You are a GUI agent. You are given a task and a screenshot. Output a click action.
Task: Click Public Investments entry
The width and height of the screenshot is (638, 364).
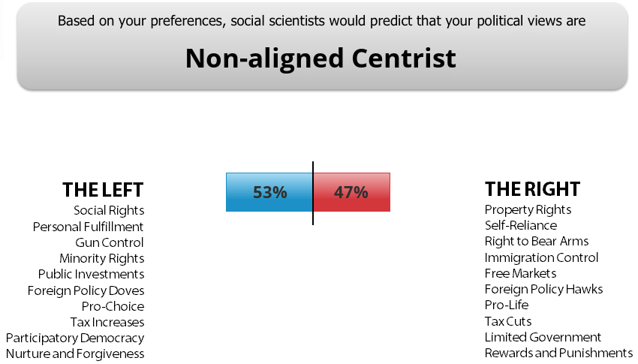point(91,274)
